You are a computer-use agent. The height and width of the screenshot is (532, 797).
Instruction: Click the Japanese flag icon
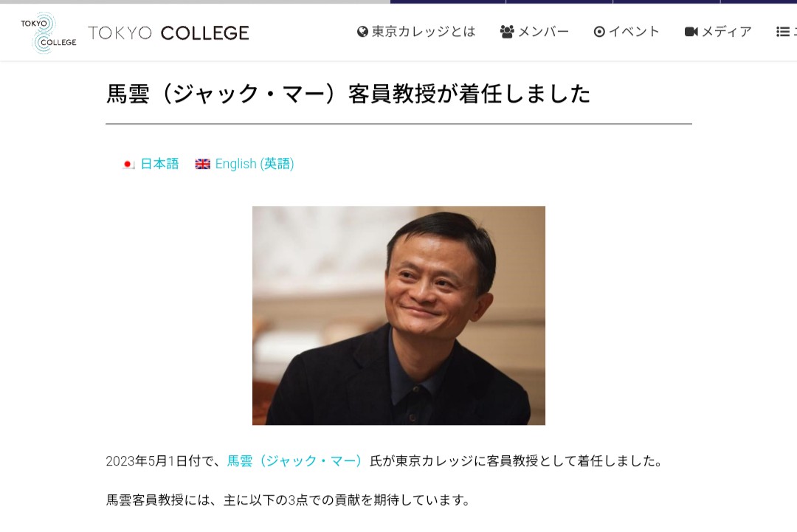128,164
